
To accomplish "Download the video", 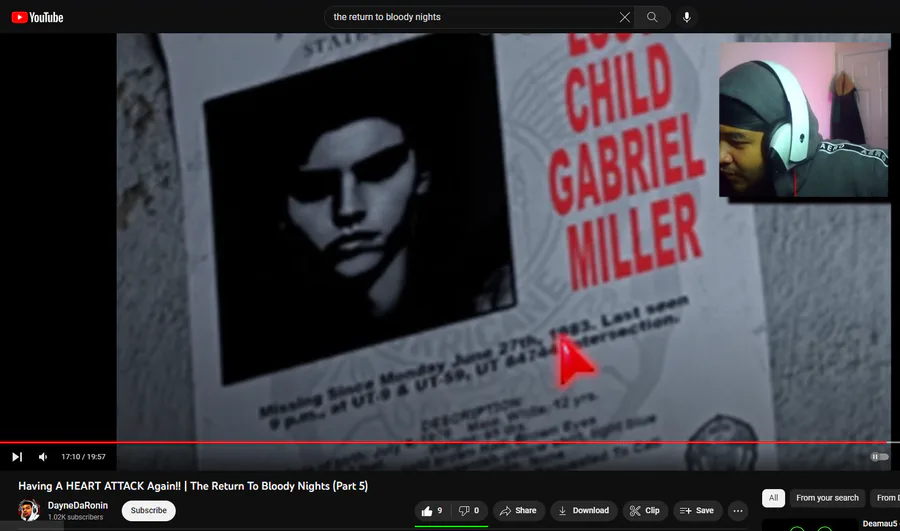I will click(584, 510).
